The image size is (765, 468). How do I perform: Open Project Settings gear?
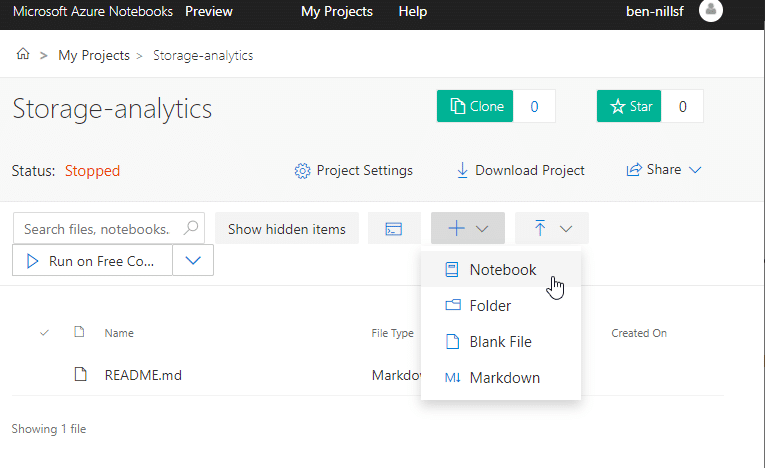point(354,170)
